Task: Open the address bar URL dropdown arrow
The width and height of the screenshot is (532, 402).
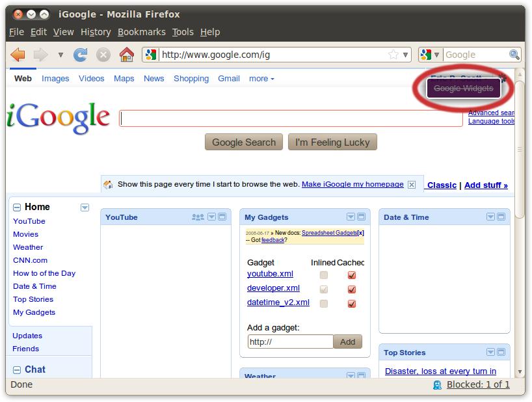Action: (x=405, y=55)
